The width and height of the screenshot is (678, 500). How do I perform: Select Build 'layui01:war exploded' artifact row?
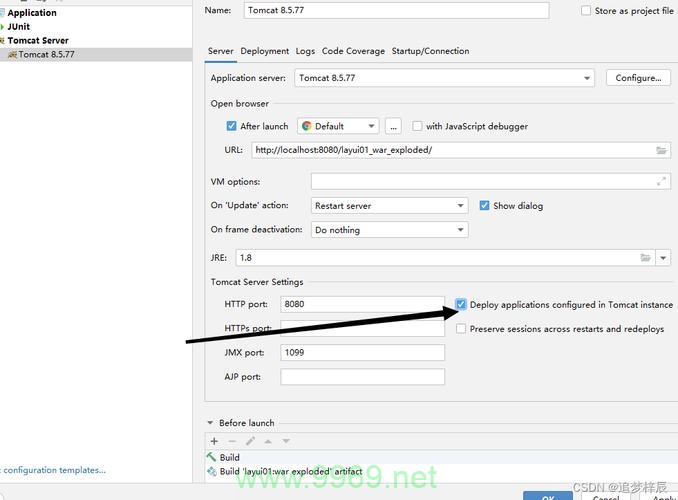(441, 471)
